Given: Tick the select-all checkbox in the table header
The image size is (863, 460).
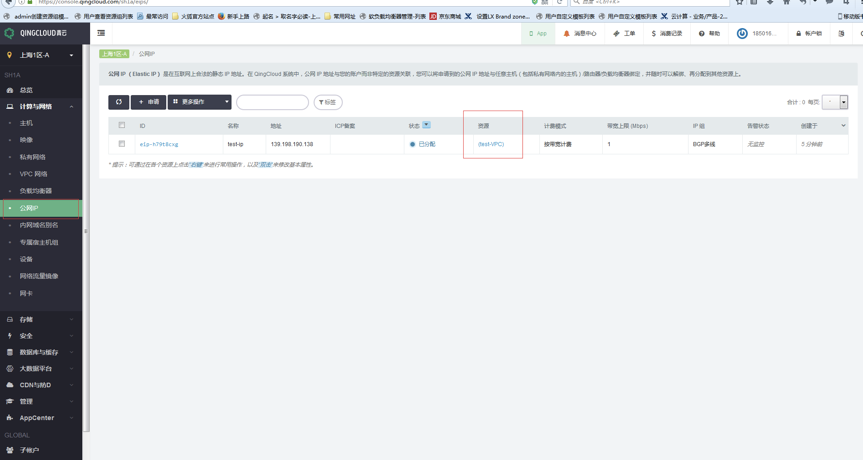Looking at the screenshot, I should point(122,126).
